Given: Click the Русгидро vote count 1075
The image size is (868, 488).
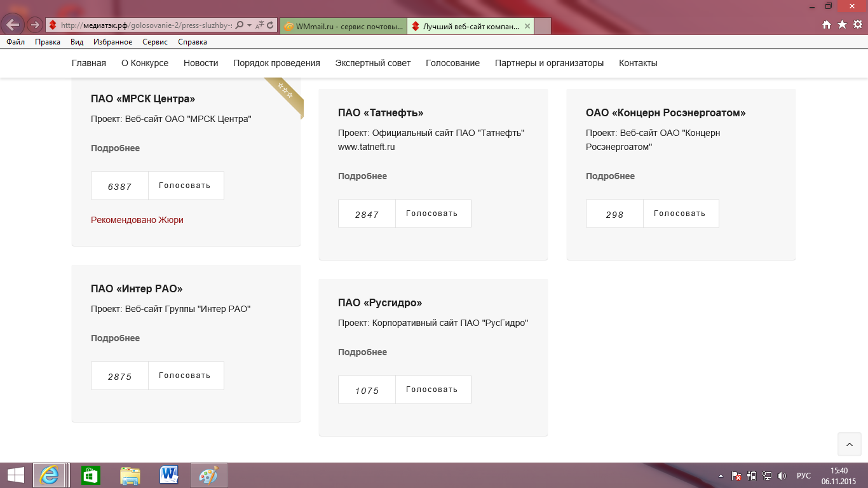Looking at the screenshot, I should click(x=367, y=390).
